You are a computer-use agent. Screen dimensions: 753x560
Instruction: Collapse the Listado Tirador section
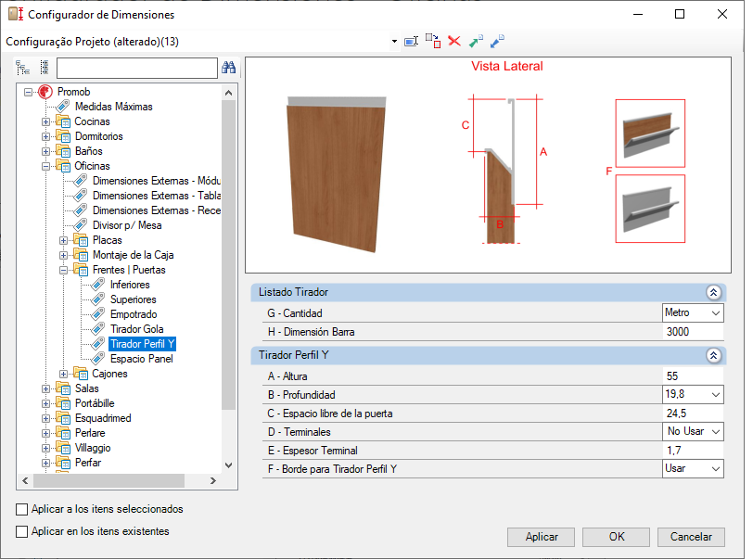tap(714, 292)
